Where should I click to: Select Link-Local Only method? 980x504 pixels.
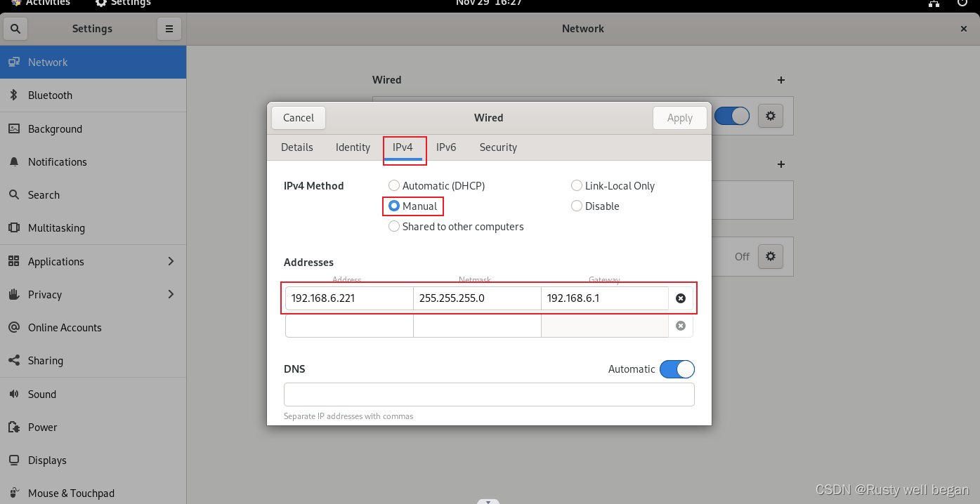(x=613, y=186)
